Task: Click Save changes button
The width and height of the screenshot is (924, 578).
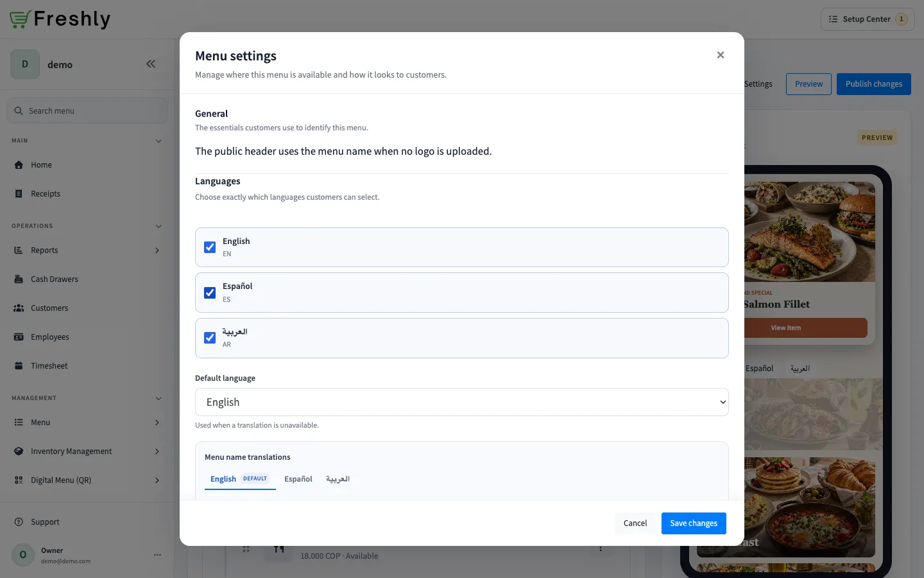Action: 694,523
